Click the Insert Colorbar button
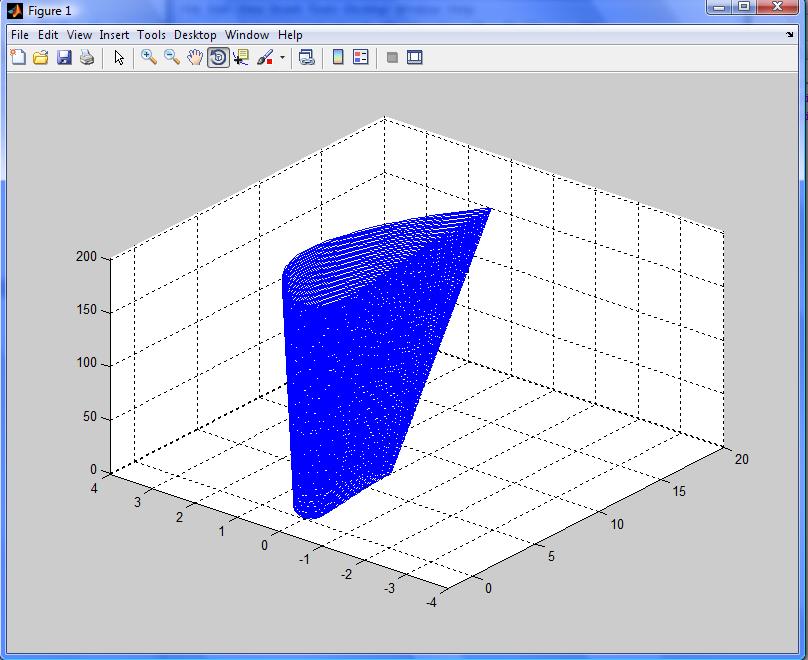 [x=338, y=58]
